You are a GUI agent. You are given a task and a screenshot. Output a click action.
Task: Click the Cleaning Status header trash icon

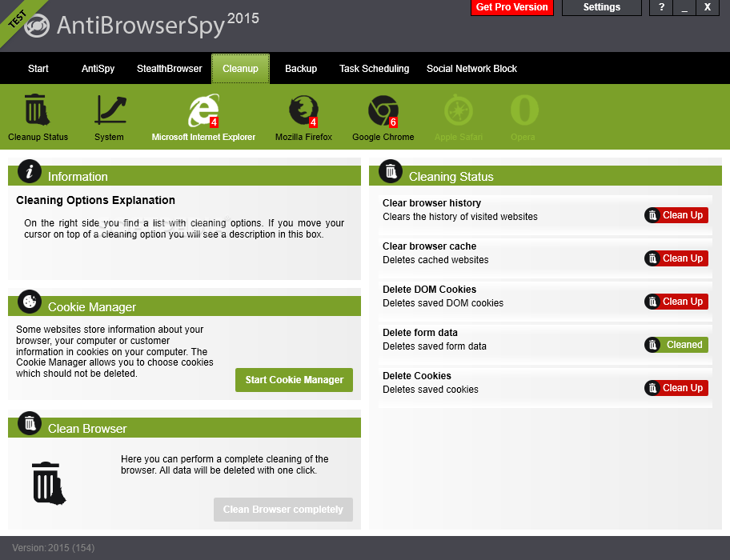point(391,171)
